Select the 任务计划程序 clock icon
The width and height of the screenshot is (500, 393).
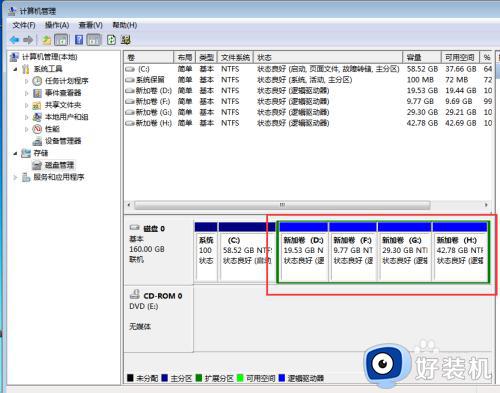click(x=37, y=81)
